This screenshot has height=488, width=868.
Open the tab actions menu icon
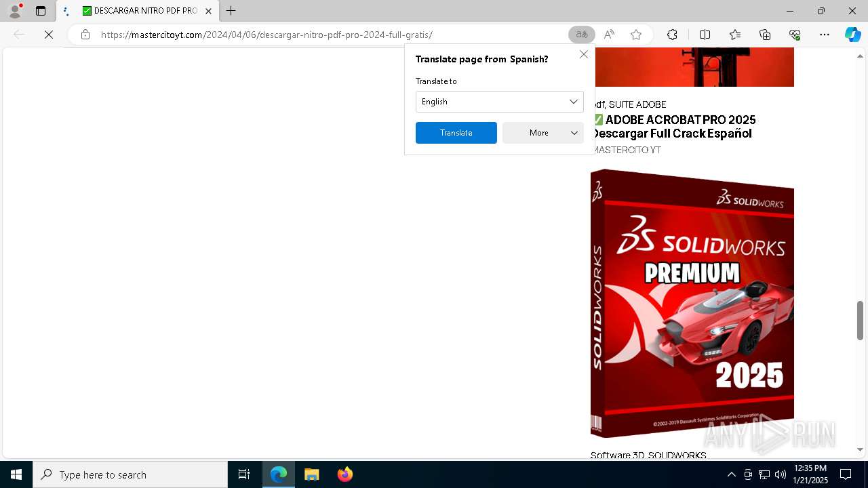[41, 11]
